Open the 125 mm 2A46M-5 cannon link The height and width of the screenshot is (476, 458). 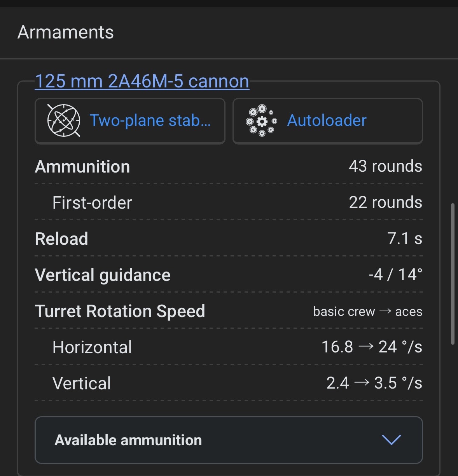(x=142, y=81)
